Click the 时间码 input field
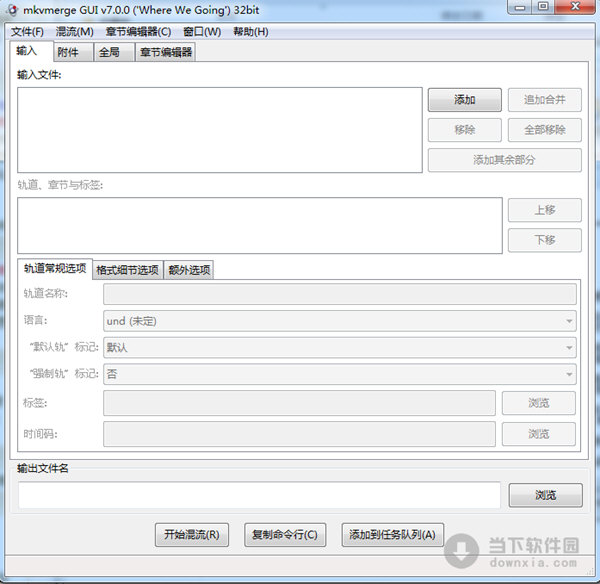This screenshot has height=584, width=600. pyautogui.click(x=299, y=434)
